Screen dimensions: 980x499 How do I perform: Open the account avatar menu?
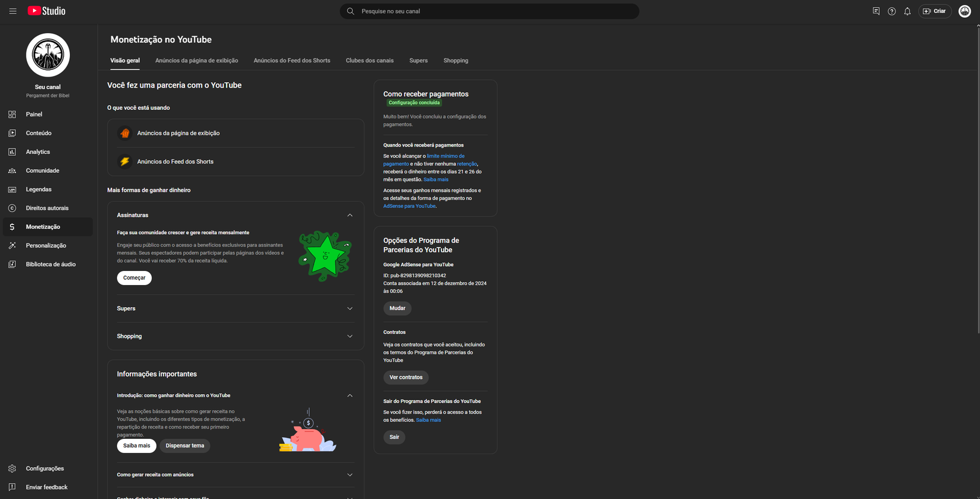(x=965, y=11)
